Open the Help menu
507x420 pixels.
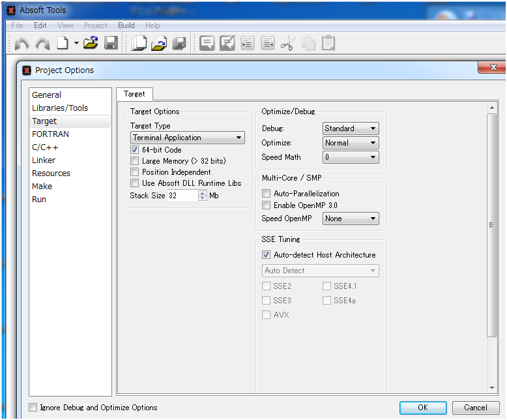(152, 25)
